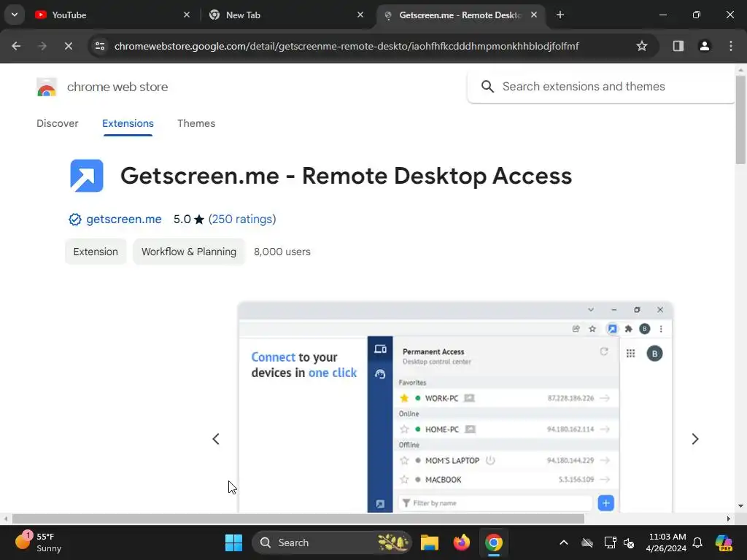Open File Explorer from the taskbar
747x560 pixels.
coord(429,542)
